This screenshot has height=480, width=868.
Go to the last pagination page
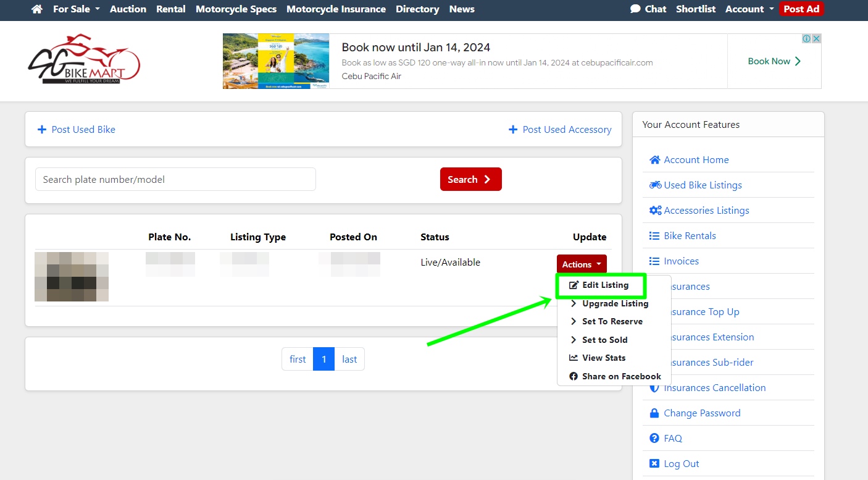pyautogui.click(x=349, y=360)
